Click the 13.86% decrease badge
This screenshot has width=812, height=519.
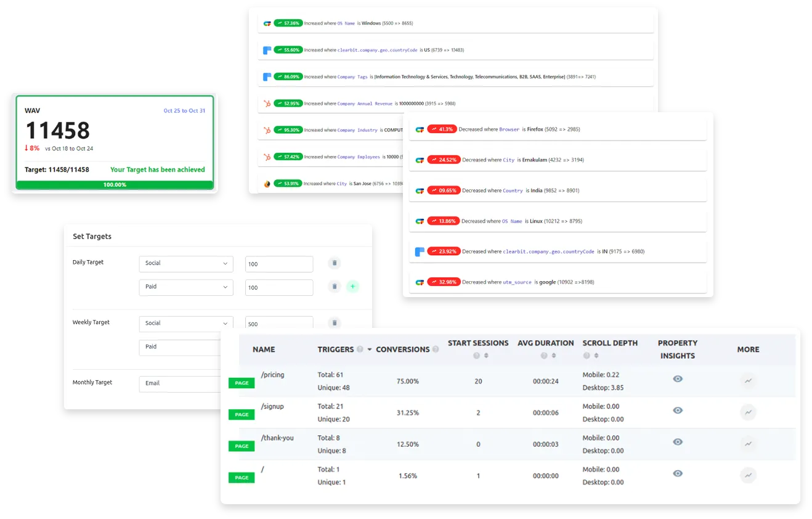(x=443, y=221)
